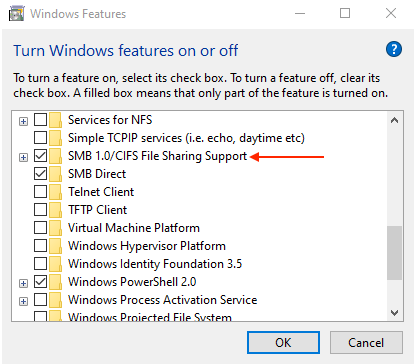
Task: Click the Windows Hypervisor Platform folder icon
Action: 55,246
